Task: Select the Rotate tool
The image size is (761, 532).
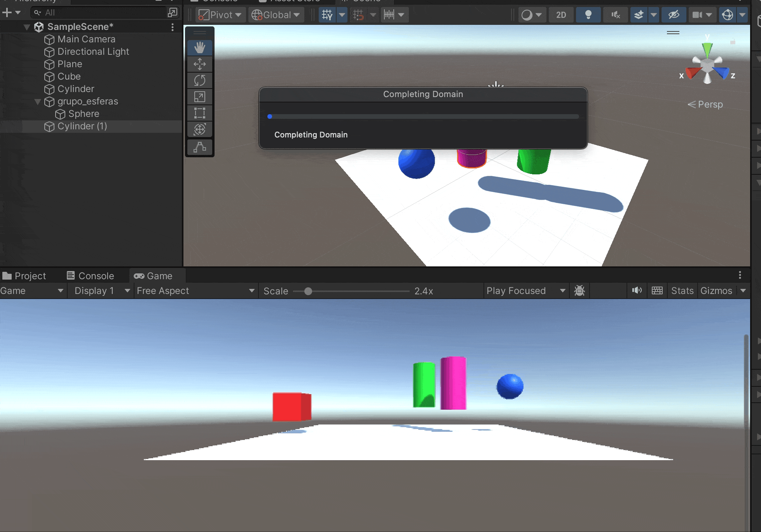Action: [200, 80]
